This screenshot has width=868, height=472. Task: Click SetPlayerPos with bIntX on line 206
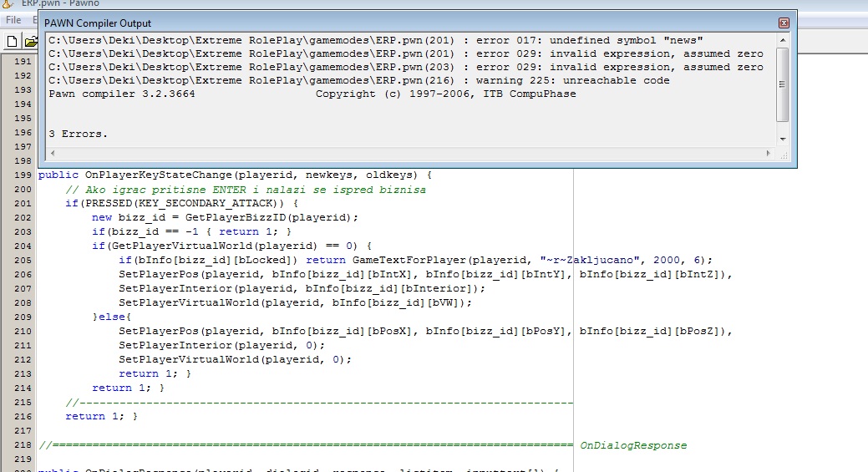426,275
